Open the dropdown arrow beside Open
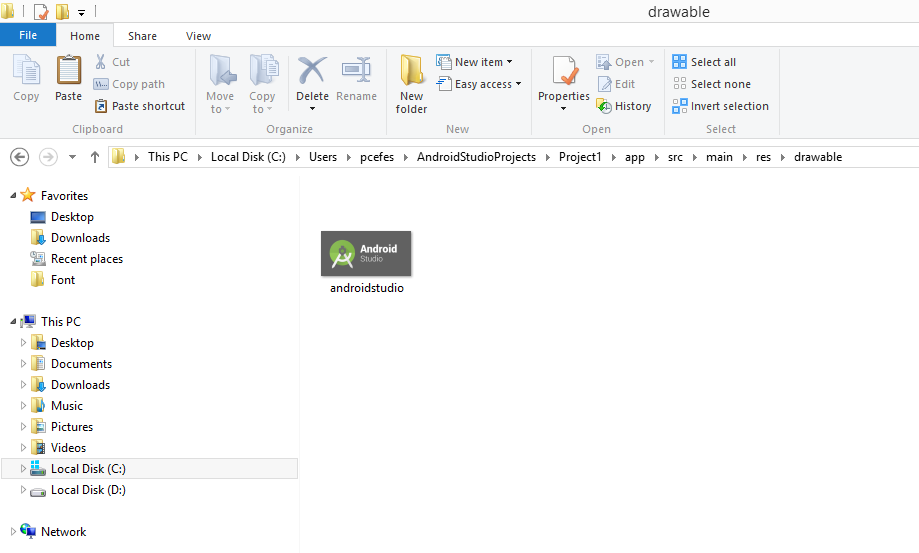The height and width of the screenshot is (553, 919). 651,62
